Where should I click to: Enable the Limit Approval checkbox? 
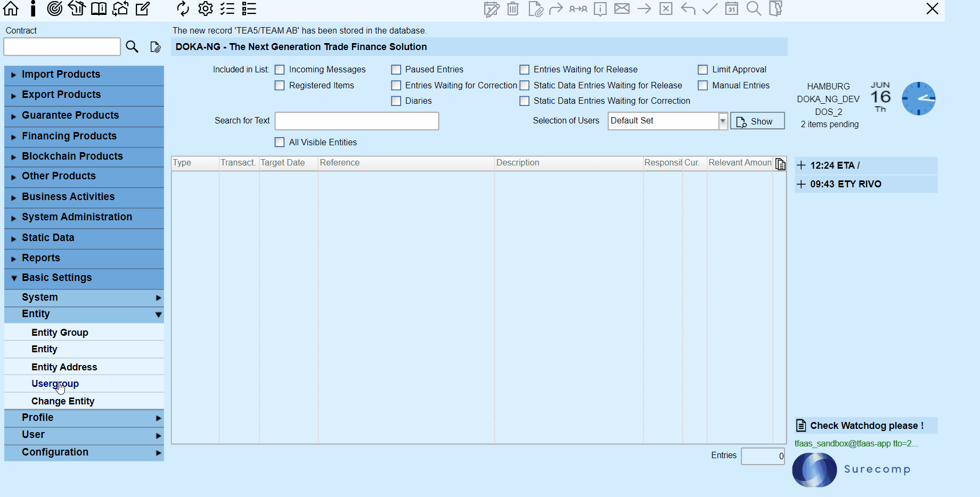(703, 70)
